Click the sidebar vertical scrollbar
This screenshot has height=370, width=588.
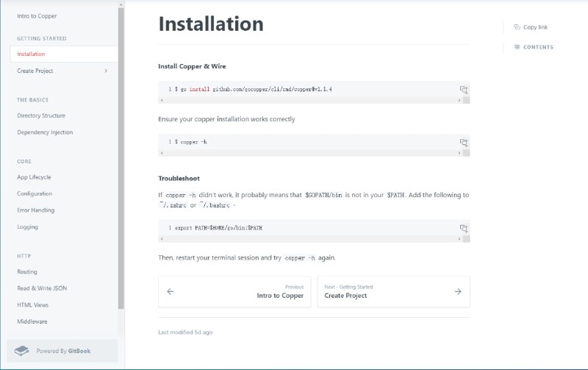[x=121, y=157]
